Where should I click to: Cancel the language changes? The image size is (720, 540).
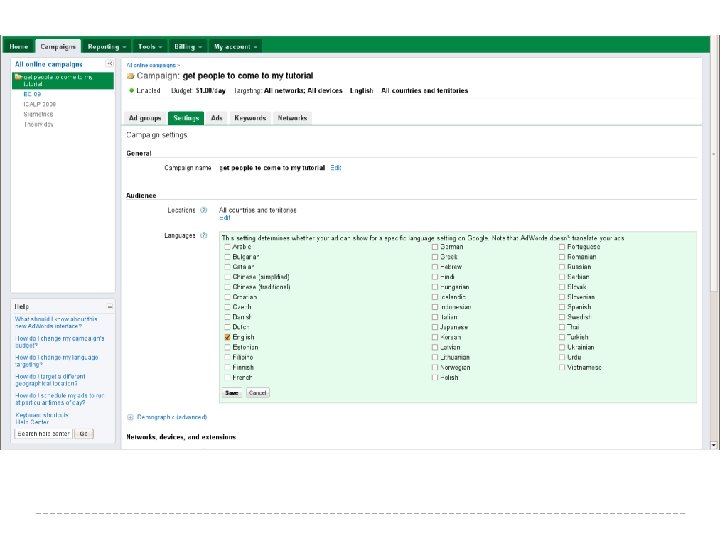pyautogui.click(x=258, y=393)
